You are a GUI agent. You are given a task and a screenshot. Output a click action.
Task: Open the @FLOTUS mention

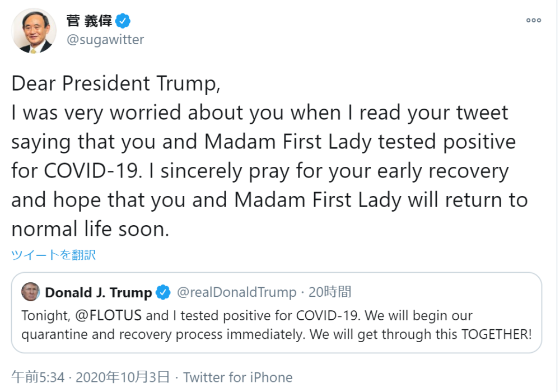pyautogui.click(x=108, y=315)
